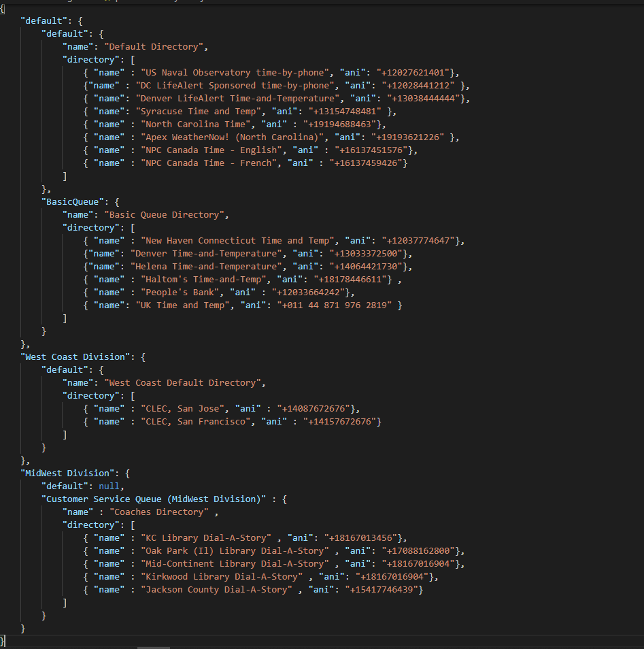Click the "MidWest Division" key
Screen dimensions: 644x649
point(67,473)
